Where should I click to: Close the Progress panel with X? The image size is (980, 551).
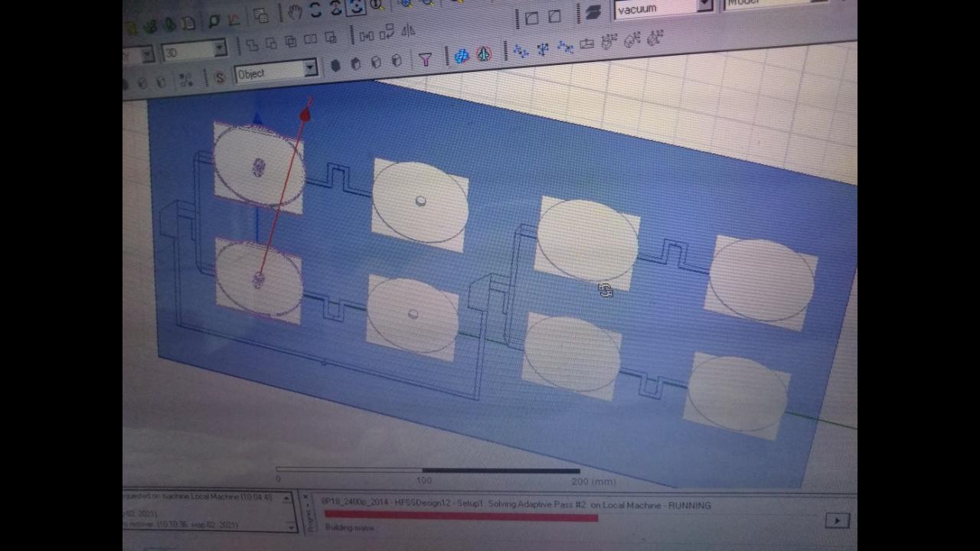[x=305, y=497]
